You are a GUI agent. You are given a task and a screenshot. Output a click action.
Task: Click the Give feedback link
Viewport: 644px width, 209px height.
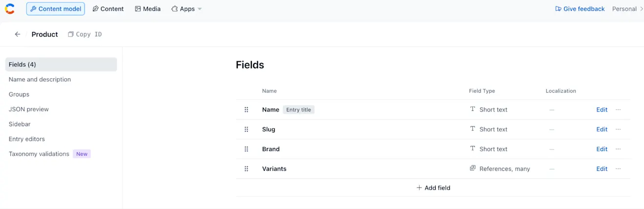pyautogui.click(x=580, y=9)
